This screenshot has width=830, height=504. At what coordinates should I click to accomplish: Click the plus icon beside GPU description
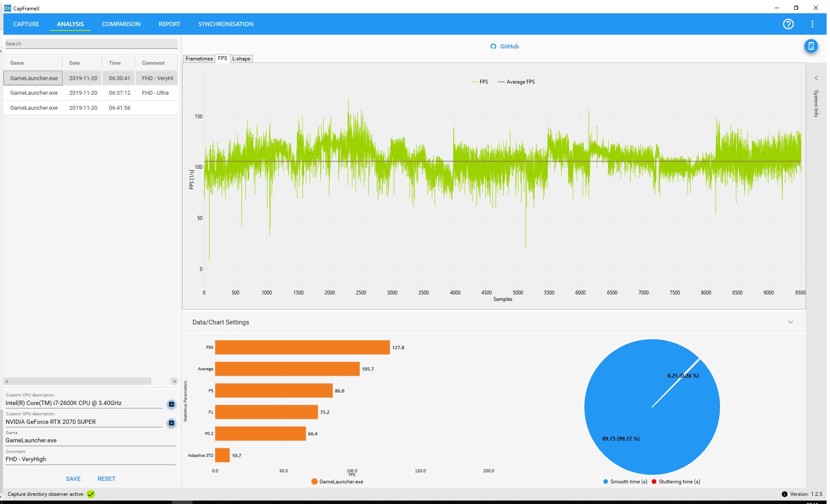[x=171, y=423]
